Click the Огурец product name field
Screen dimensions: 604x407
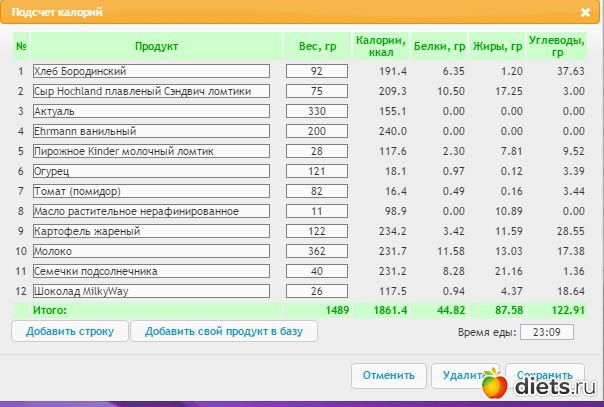(x=151, y=171)
